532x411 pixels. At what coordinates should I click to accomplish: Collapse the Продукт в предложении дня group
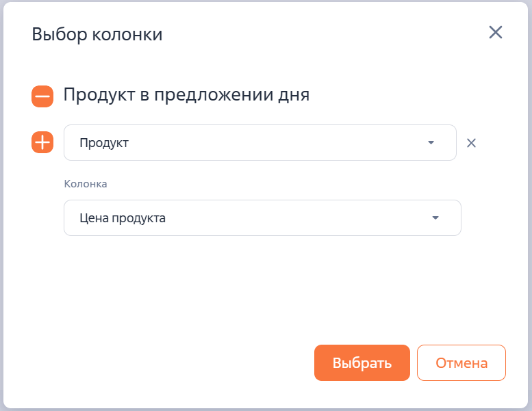(x=42, y=96)
